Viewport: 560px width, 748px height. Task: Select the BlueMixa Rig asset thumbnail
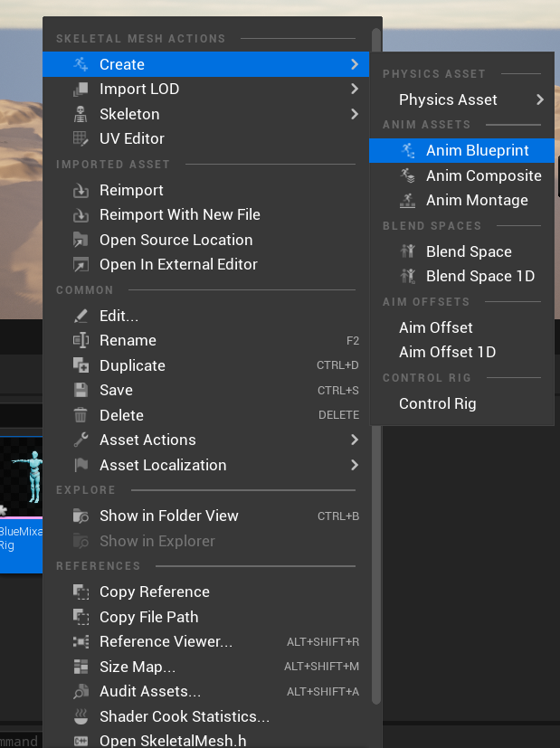[x=21, y=504]
